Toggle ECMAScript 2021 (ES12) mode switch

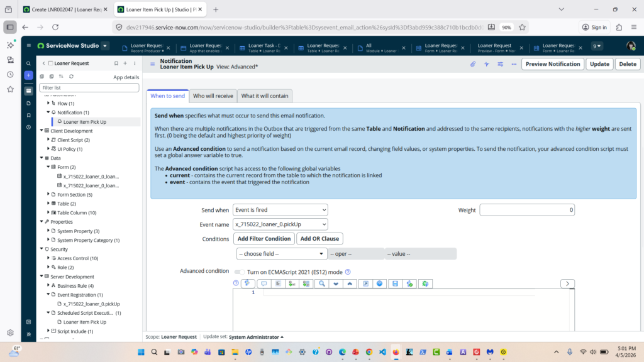pos(239,271)
